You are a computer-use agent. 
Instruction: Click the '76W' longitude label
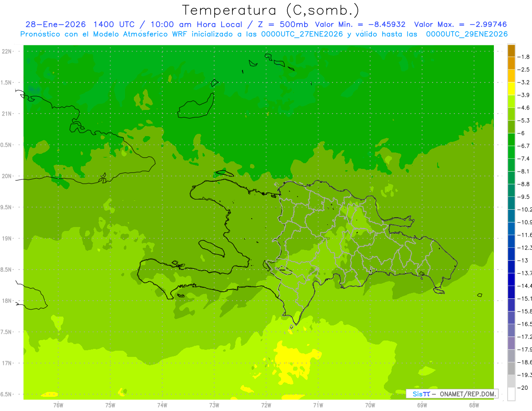(58, 405)
